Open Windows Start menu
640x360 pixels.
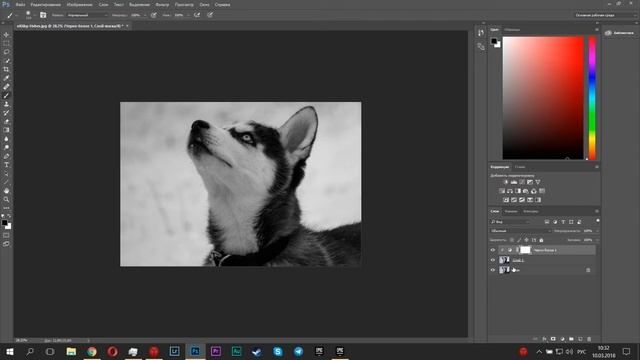point(9,351)
